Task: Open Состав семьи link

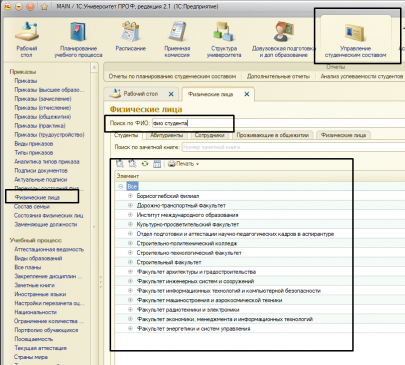Action: click(x=32, y=206)
